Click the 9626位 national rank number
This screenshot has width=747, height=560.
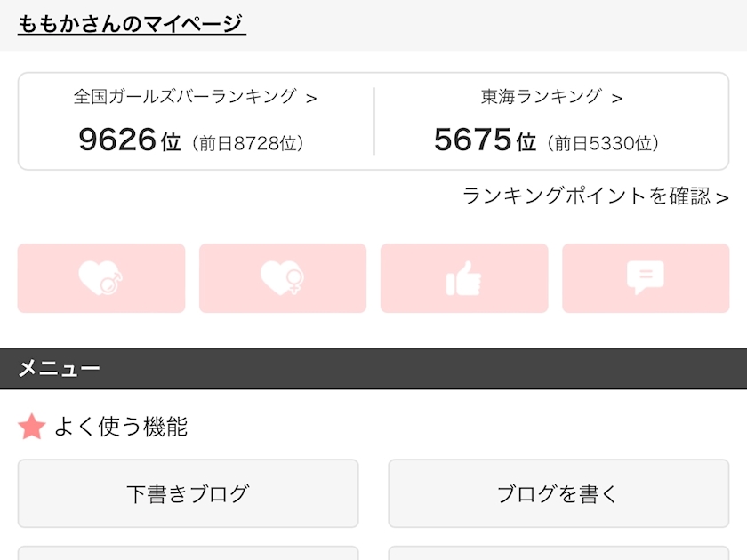[x=129, y=140]
